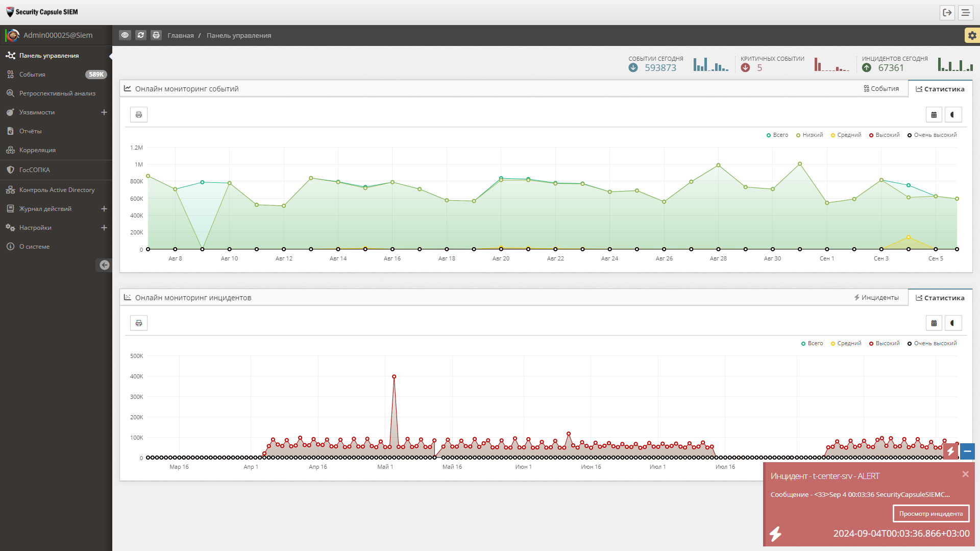Image resolution: width=980 pixels, height=551 pixels.
Task: Open calendar picker for incidents chart
Action: [x=934, y=323]
